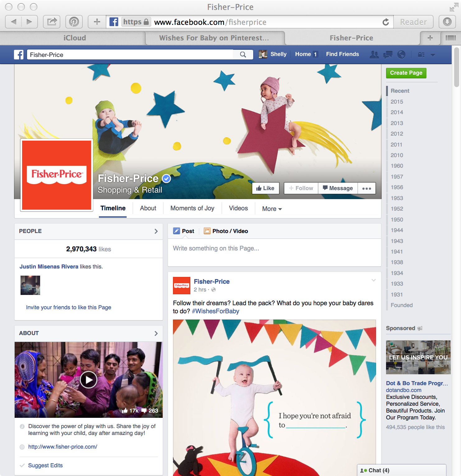Open account menu dropdown arrow

pyautogui.click(x=433, y=55)
